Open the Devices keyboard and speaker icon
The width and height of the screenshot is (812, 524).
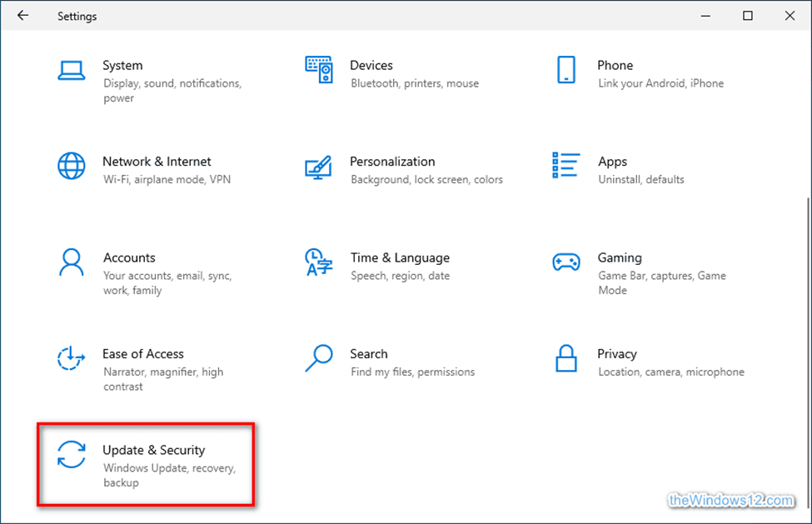(319, 70)
